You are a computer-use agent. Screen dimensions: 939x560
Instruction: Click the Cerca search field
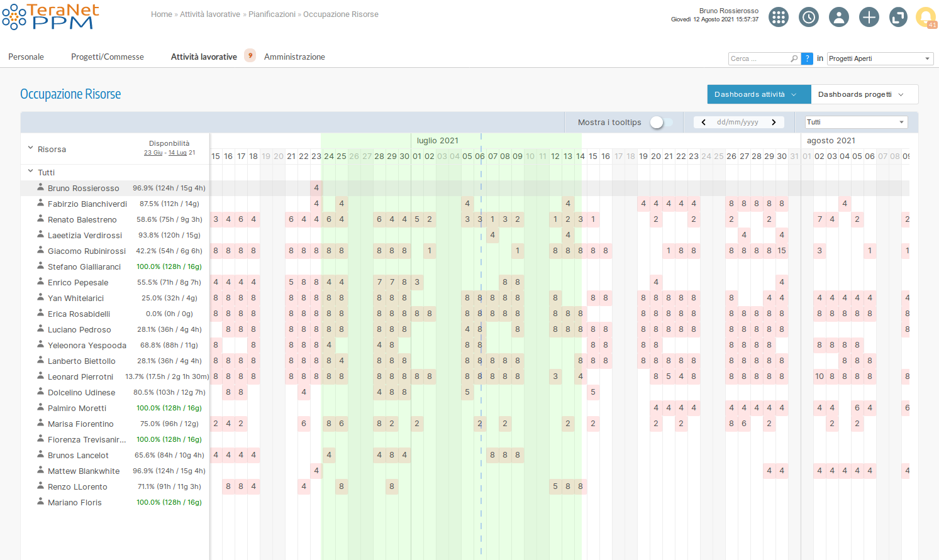click(x=758, y=58)
